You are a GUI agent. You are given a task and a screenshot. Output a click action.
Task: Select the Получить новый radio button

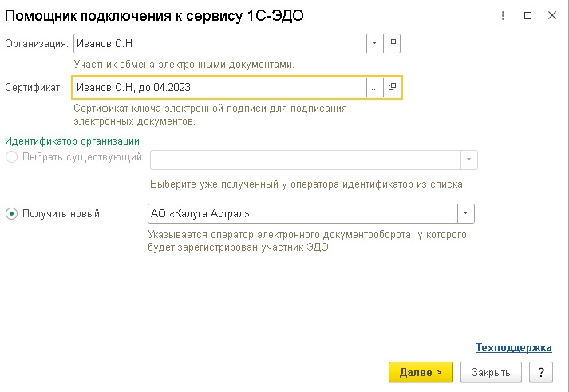coord(11,213)
